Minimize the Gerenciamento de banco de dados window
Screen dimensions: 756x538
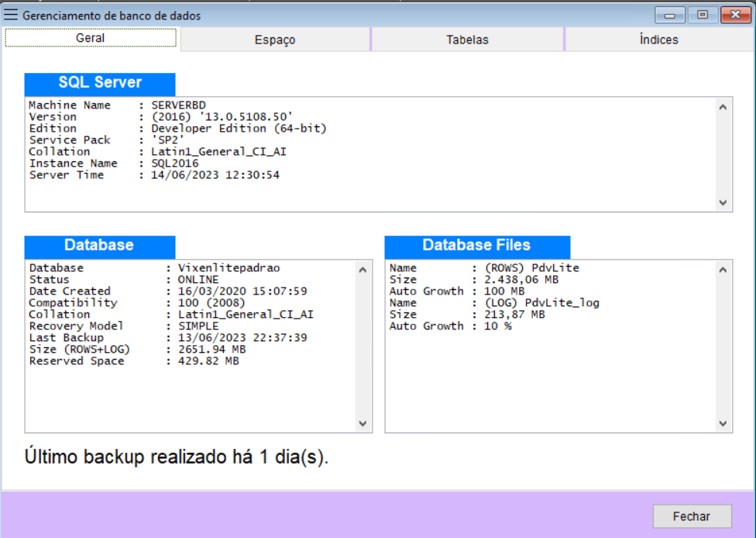pyautogui.click(x=668, y=15)
